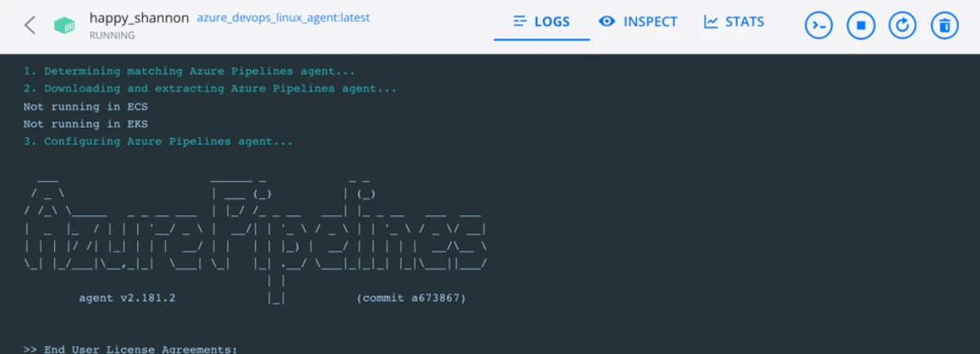Open the azure_devops_linux_agent:latest image link
Screen dimensions: 980x354
coord(283,17)
